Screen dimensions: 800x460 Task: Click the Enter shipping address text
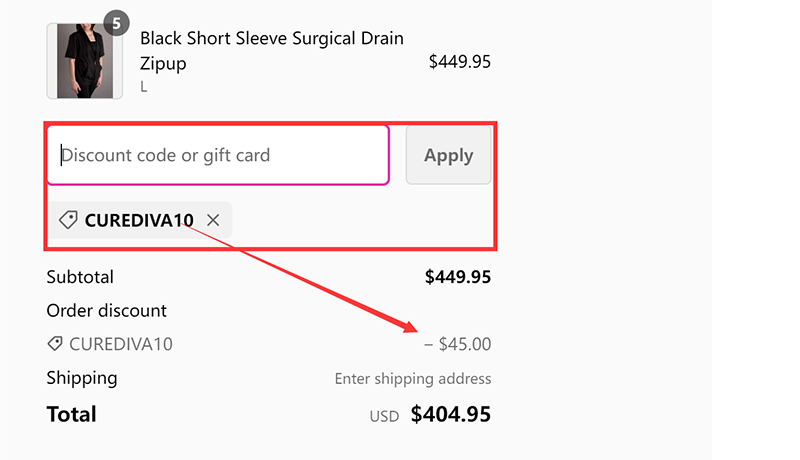[412, 379]
